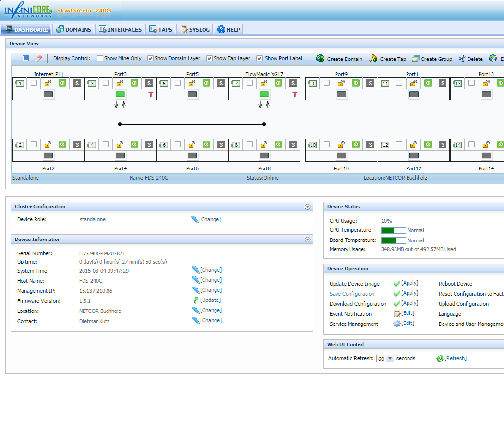Click the port number 14 icon
Viewport: 504px width, 432px height.
(x=457, y=145)
